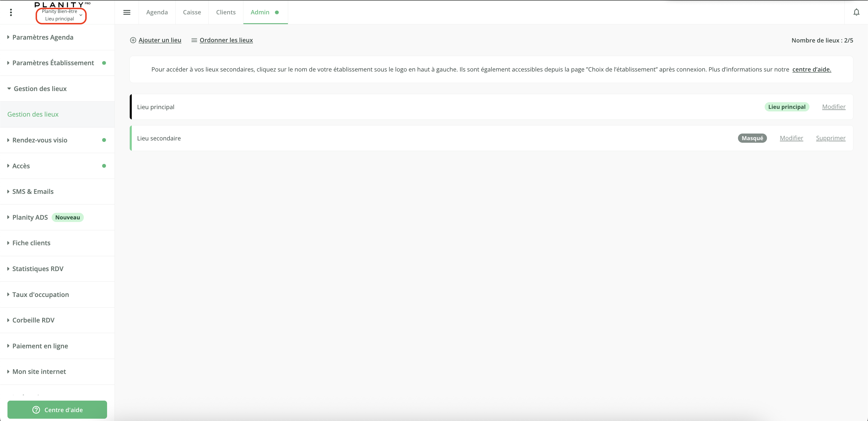Click Modifier for Lieu principal

pyautogui.click(x=834, y=107)
